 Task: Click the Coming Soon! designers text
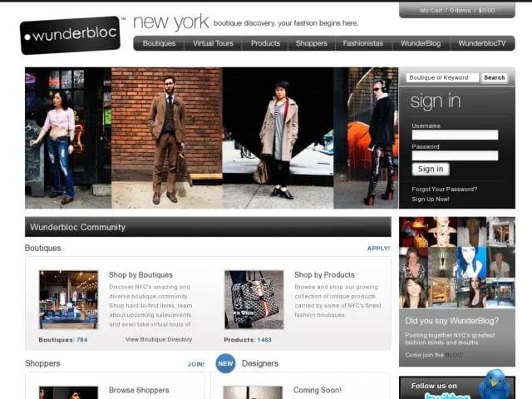coord(318,390)
